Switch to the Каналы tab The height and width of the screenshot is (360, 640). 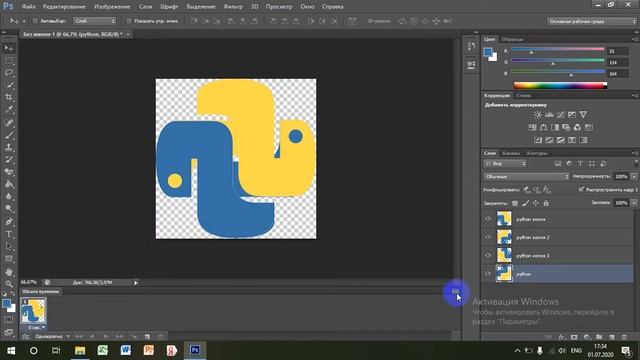click(511, 153)
